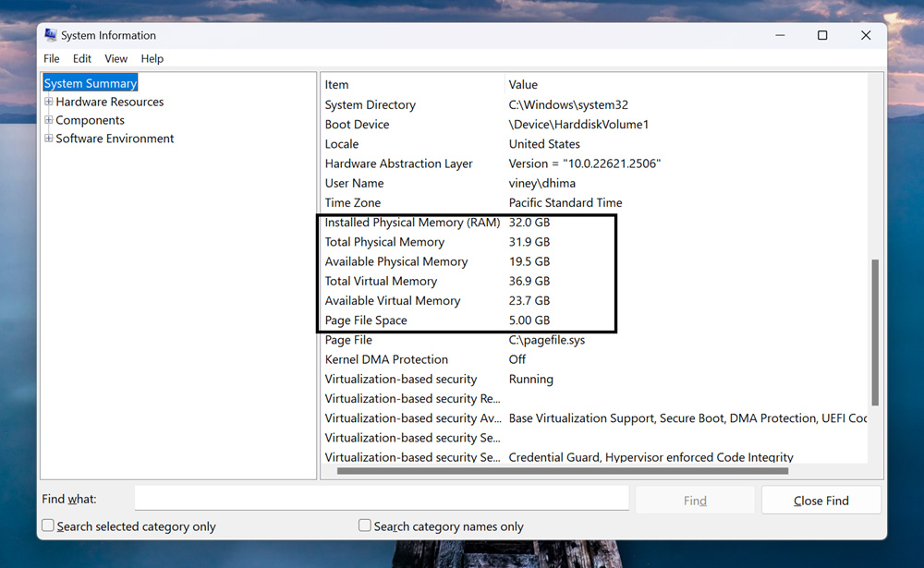Image resolution: width=924 pixels, height=568 pixels.
Task: Enable Search selected category only checkbox
Action: pos(48,525)
